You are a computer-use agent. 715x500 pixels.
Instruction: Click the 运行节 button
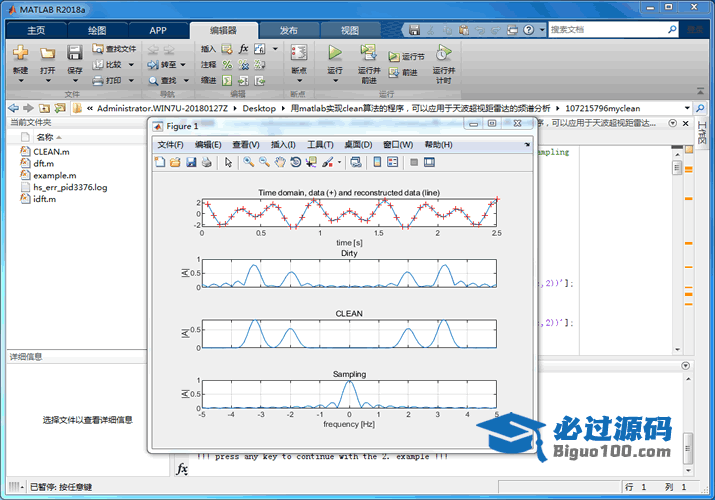click(x=406, y=57)
